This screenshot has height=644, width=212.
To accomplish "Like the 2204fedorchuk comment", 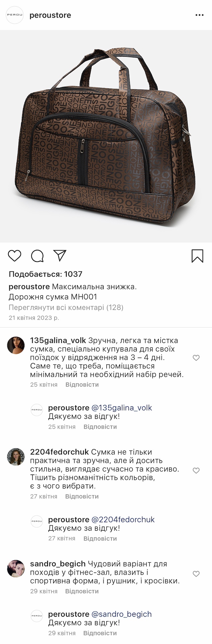I will coord(196,470).
